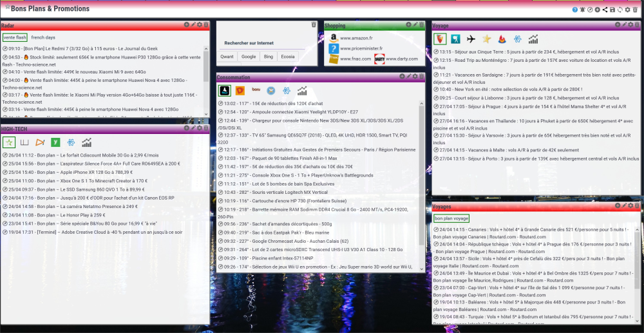Click the star beside Bons Plans & Promotions title
The image size is (644, 333).
(7, 7)
